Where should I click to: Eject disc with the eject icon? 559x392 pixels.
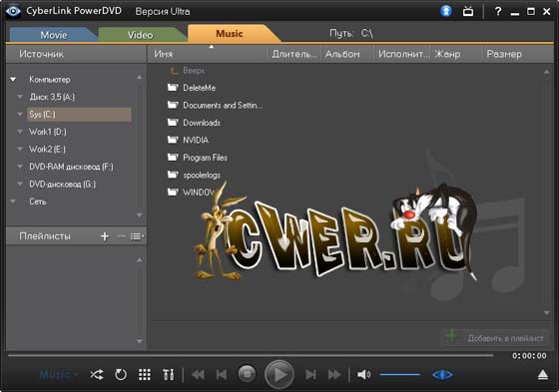pos(543,374)
